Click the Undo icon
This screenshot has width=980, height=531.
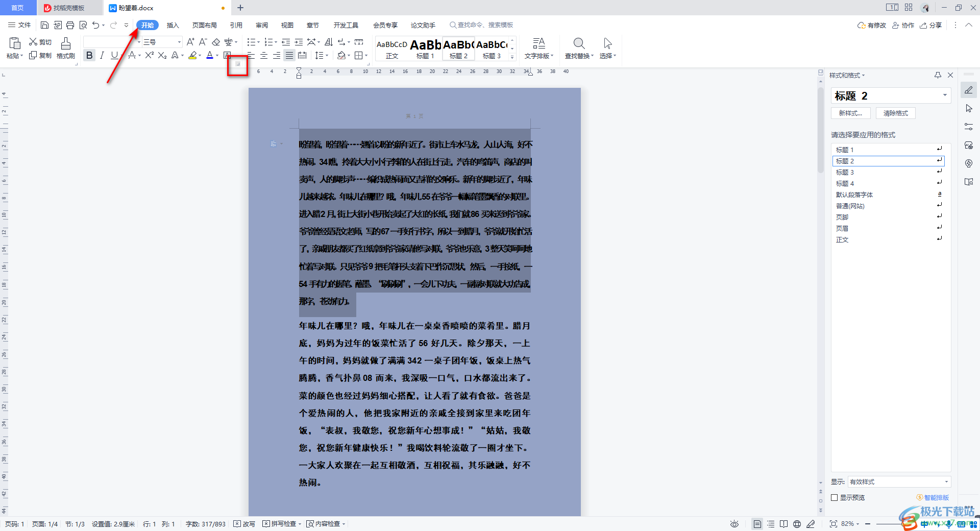(x=95, y=25)
